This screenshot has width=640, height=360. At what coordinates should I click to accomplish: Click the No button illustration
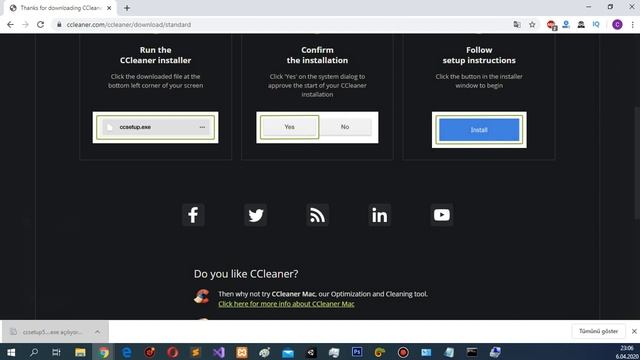345,127
